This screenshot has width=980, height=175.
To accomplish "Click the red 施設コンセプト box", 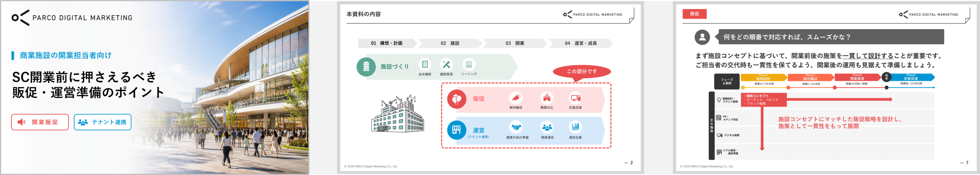I will tap(764, 100).
